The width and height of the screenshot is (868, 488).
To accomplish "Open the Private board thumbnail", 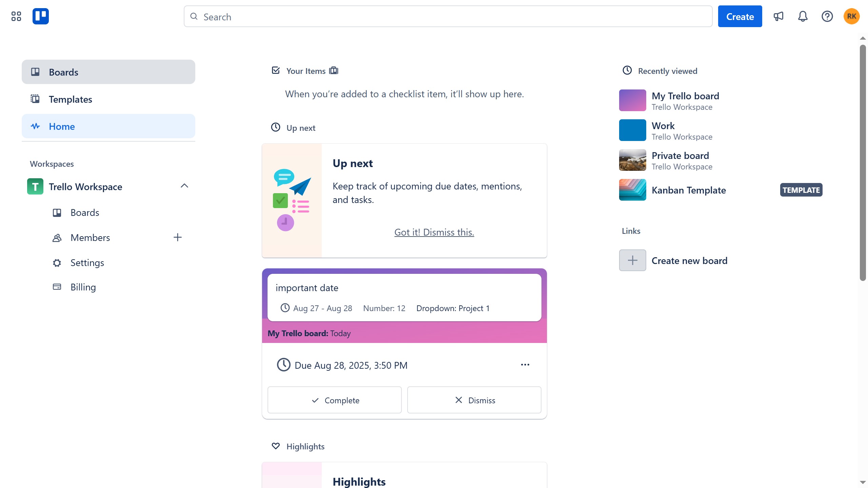I will [x=632, y=160].
